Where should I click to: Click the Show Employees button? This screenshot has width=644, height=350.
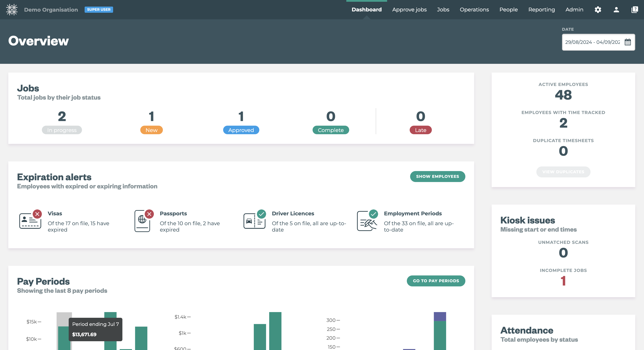(x=437, y=176)
